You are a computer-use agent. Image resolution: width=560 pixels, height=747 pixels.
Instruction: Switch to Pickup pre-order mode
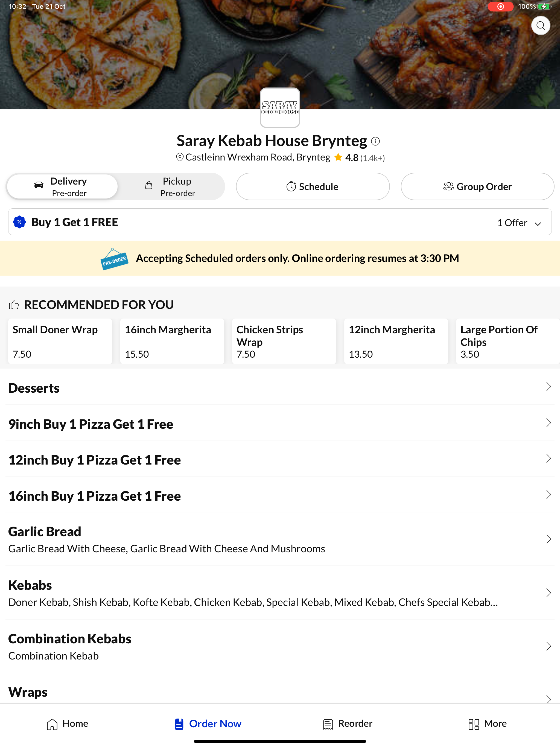pos(171,187)
